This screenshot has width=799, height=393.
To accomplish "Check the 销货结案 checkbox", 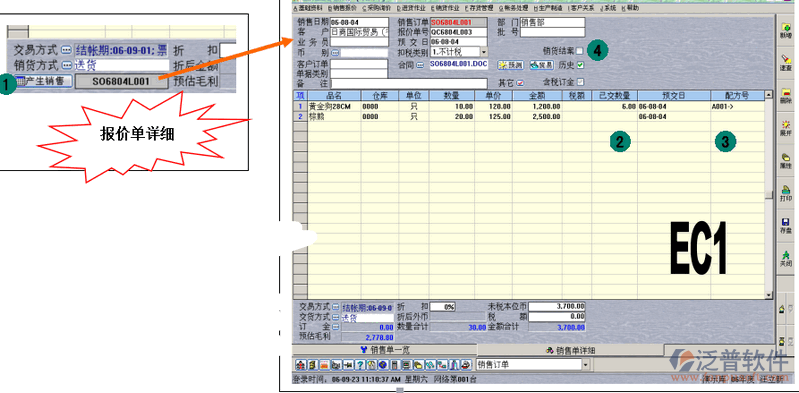I will click(x=579, y=51).
